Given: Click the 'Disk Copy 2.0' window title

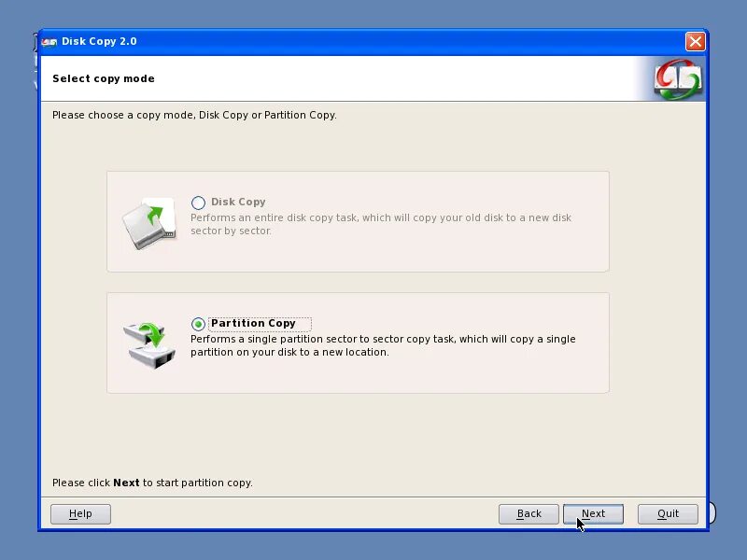Looking at the screenshot, I should (x=99, y=41).
